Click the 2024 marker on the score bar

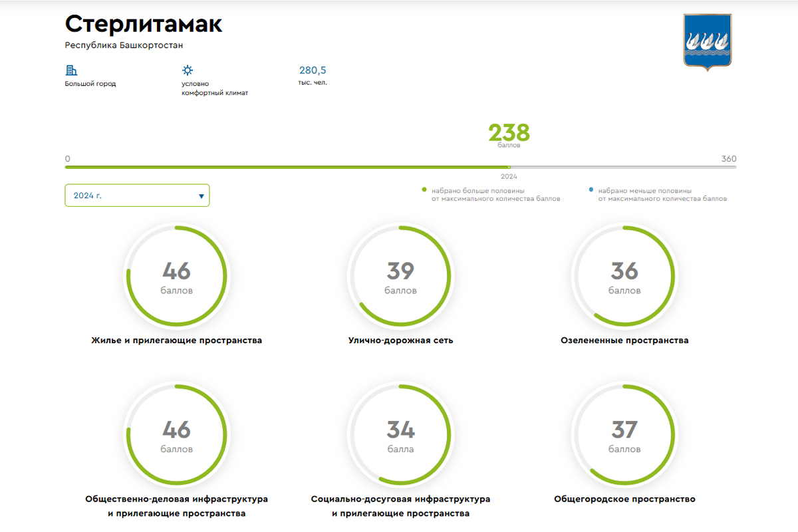click(509, 177)
